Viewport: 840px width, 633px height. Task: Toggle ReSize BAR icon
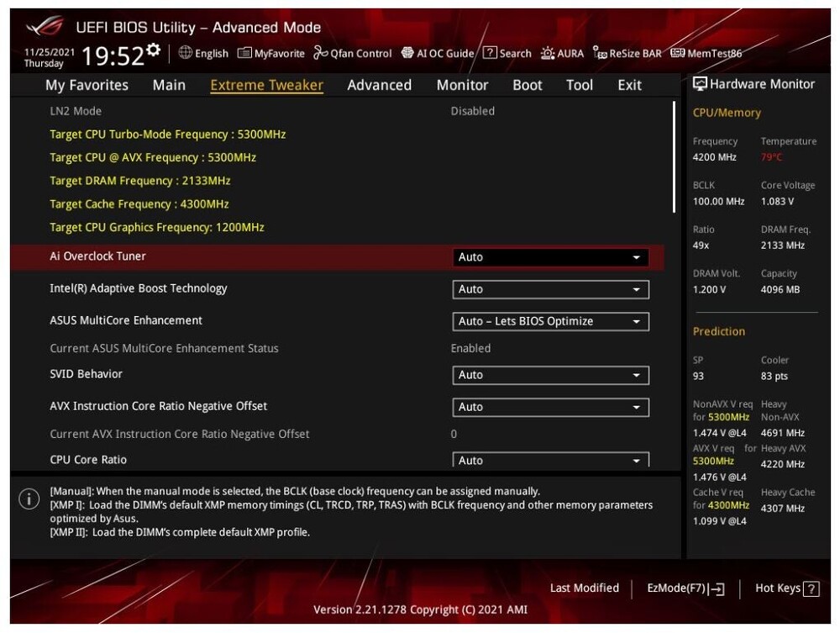pyautogui.click(x=600, y=52)
